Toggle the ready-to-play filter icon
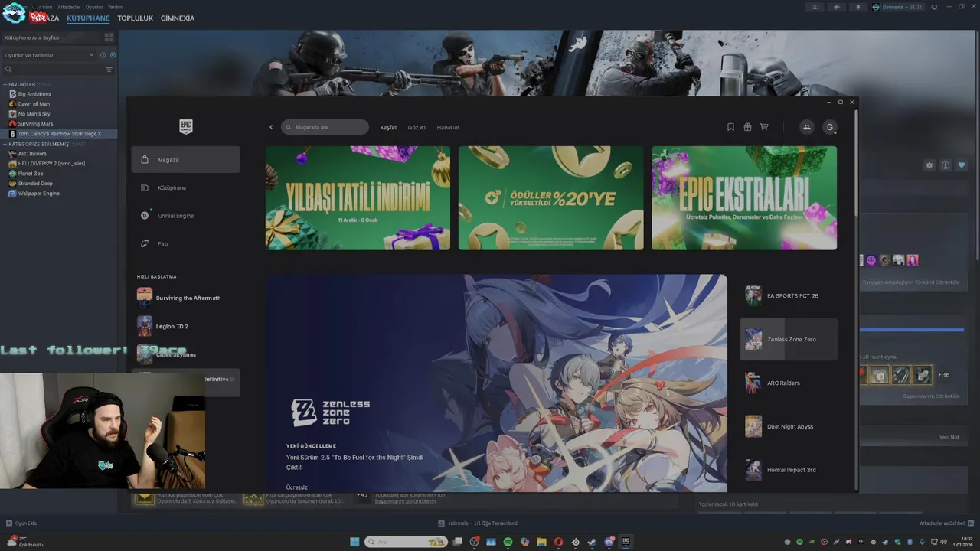The height and width of the screenshot is (551, 980). (113, 55)
